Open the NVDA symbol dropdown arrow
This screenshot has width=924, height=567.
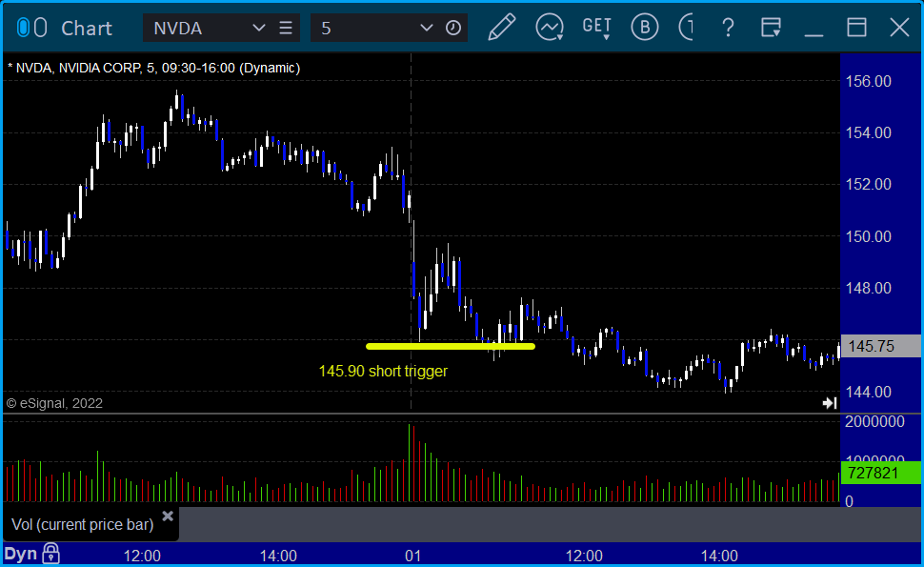pos(258,28)
